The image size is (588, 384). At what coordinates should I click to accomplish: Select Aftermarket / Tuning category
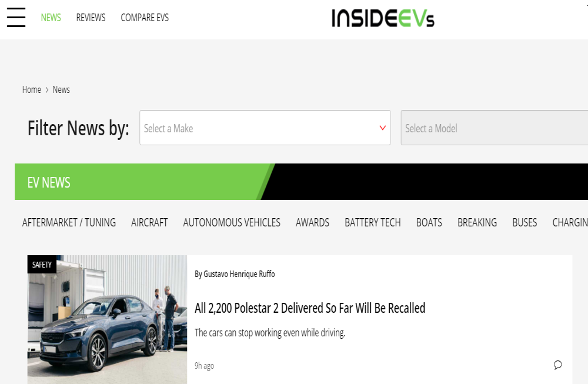[69, 222]
